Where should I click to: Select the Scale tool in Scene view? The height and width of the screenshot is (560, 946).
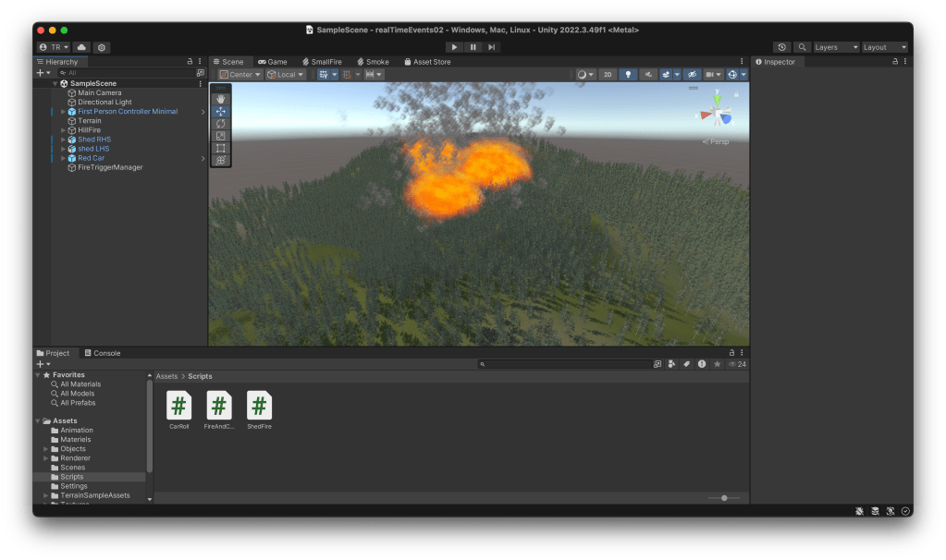[x=220, y=136]
